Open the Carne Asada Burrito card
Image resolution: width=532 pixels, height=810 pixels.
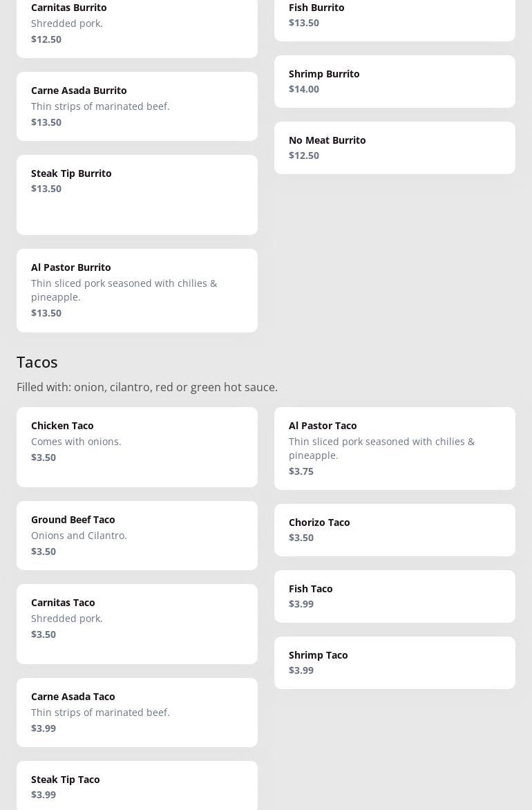tap(137, 106)
